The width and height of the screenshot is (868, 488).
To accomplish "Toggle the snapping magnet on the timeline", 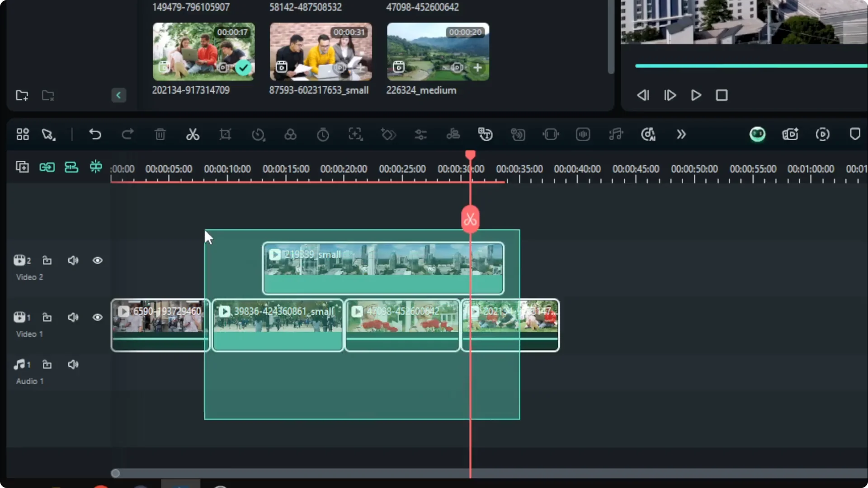I will (x=95, y=167).
